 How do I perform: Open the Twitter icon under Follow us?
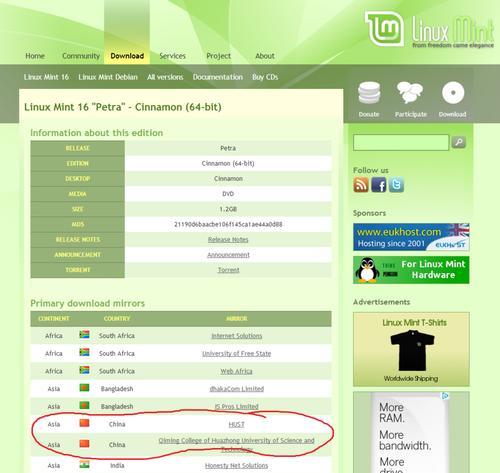[x=396, y=185]
